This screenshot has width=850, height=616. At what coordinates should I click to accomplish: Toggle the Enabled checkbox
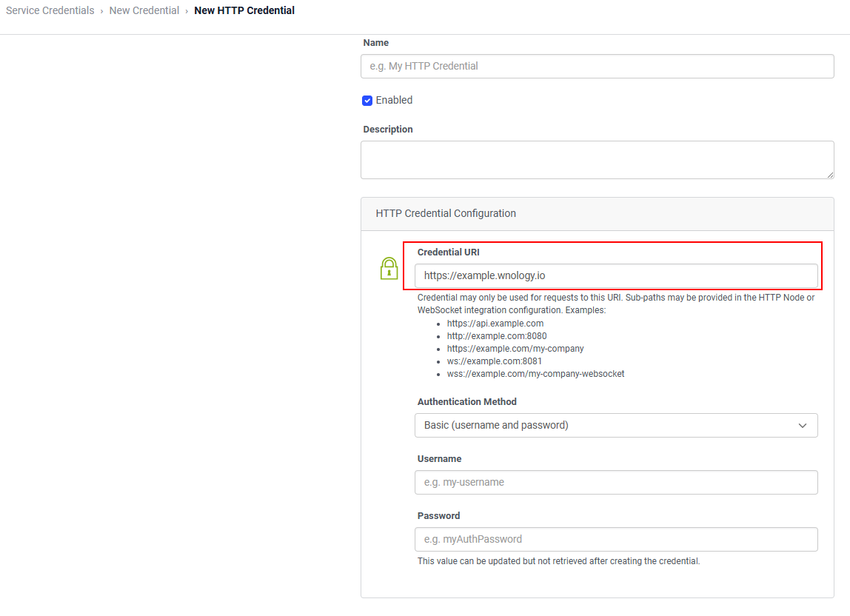pyautogui.click(x=367, y=101)
